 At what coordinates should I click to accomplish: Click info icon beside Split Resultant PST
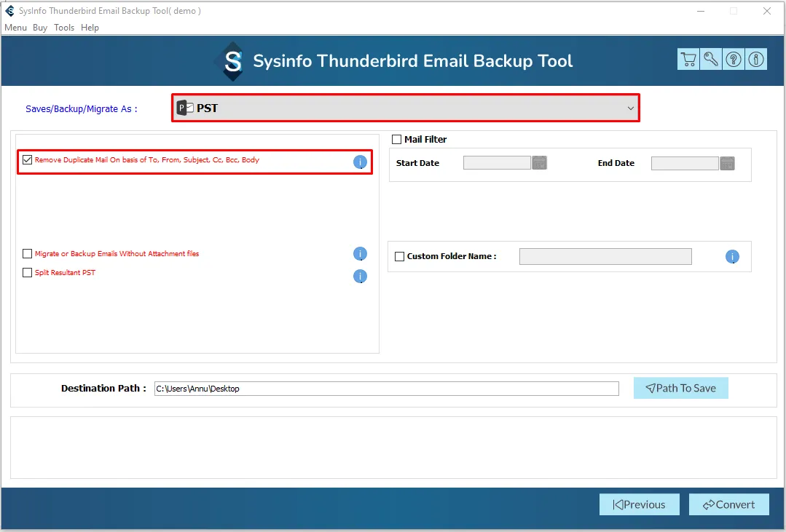pyautogui.click(x=360, y=277)
